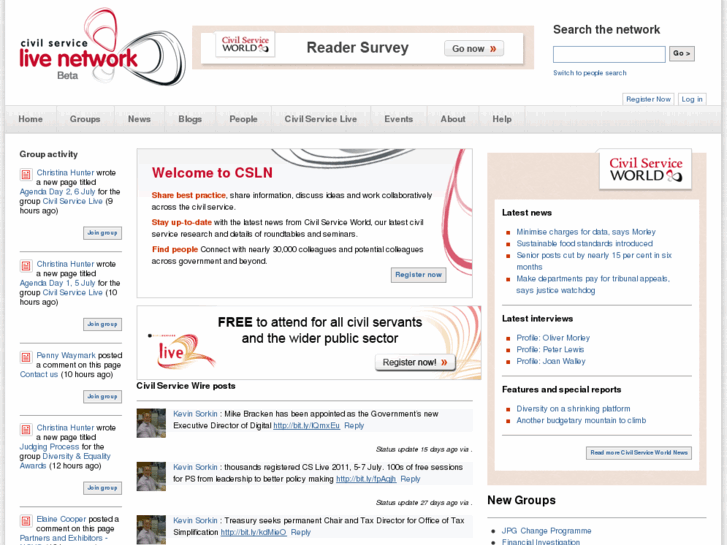Open the bit.ly link in the Mike Bracken post
Viewport: 727px width, 545px height.
tap(306, 426)
